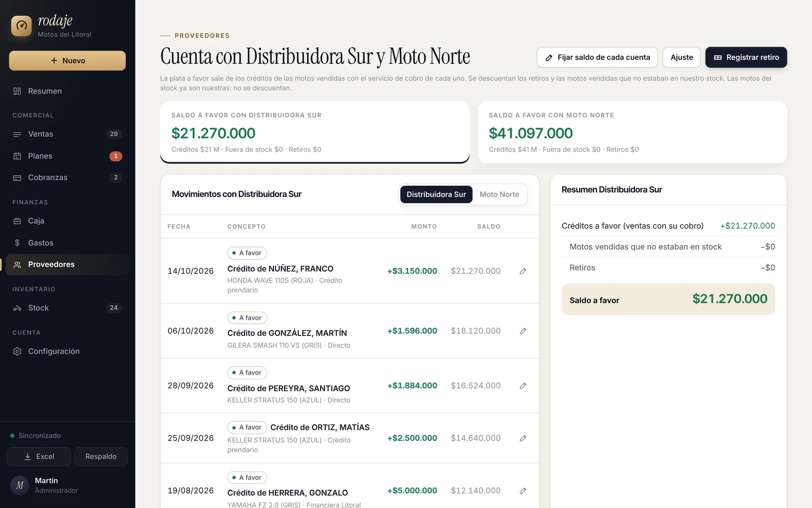Click the Configuración gear icon
Screen dimensions: 812x508
[x=17, y=351]
